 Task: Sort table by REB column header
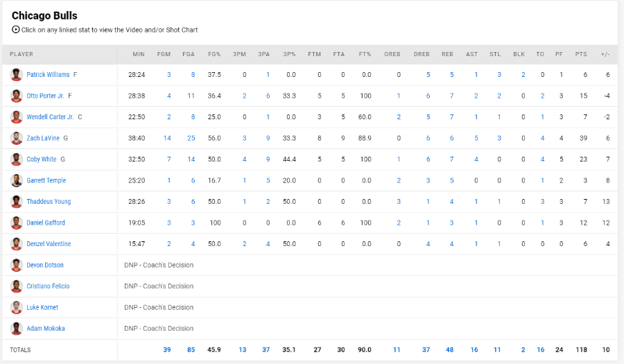click(447, 54)
